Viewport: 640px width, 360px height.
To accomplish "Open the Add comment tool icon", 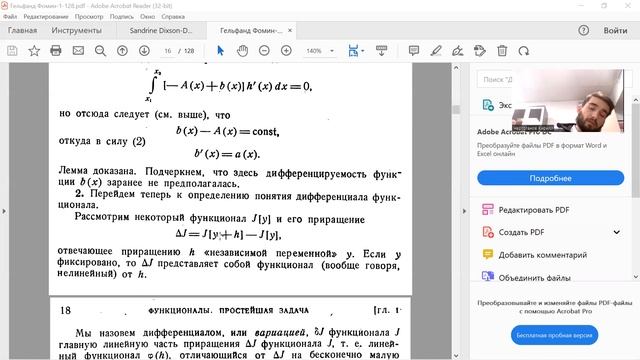I will [x=488, y=254].
